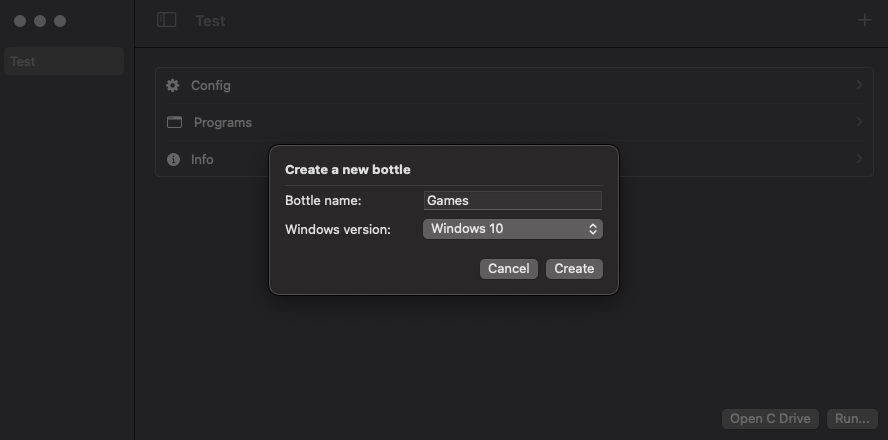Click the Open C Drive button
The width and height of the screenshot is (888, 440).
(770, 419)
